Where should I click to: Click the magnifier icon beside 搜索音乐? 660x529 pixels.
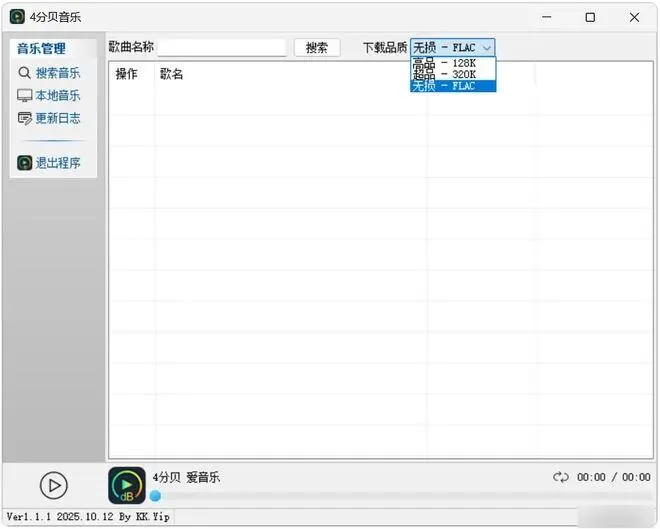[x=24, y=73]
